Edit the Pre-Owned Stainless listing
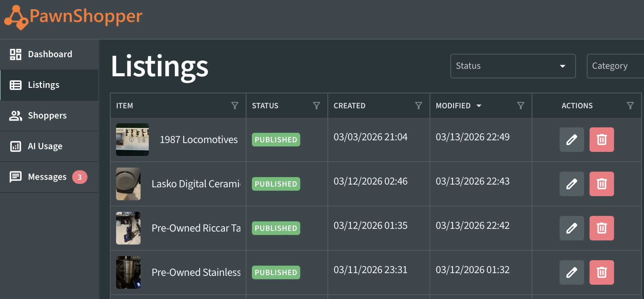This screenshot has height=299, width=644. (x=572, y=272)
